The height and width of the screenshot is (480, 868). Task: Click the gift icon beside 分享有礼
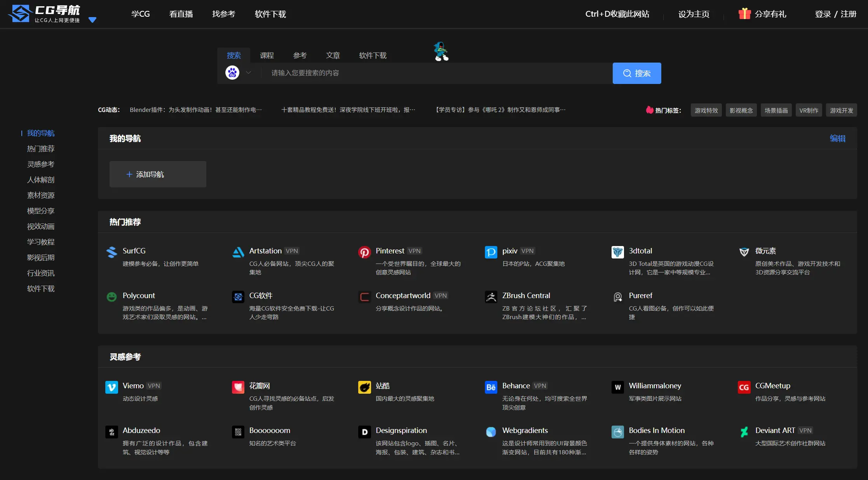744,14
